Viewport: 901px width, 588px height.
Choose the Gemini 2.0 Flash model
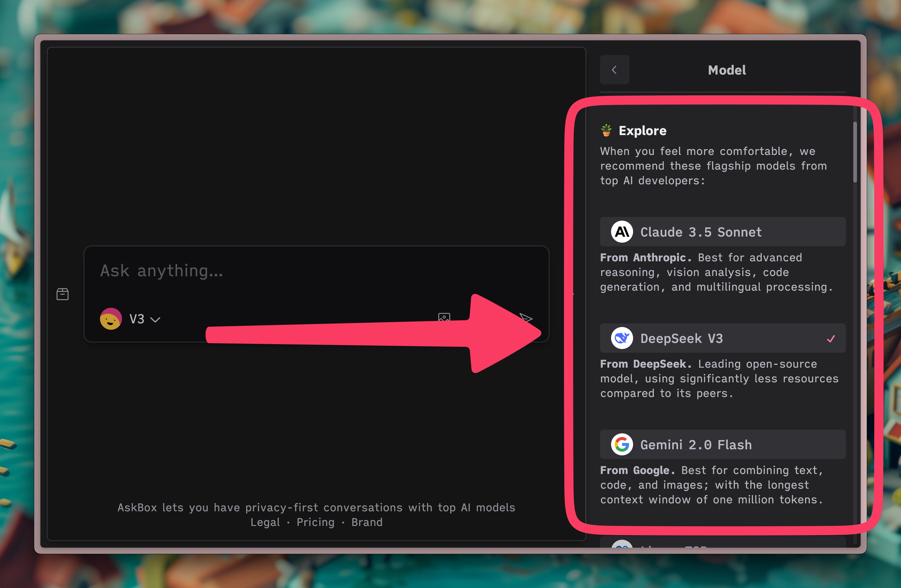pyautogui.click(x=723, y=444)
